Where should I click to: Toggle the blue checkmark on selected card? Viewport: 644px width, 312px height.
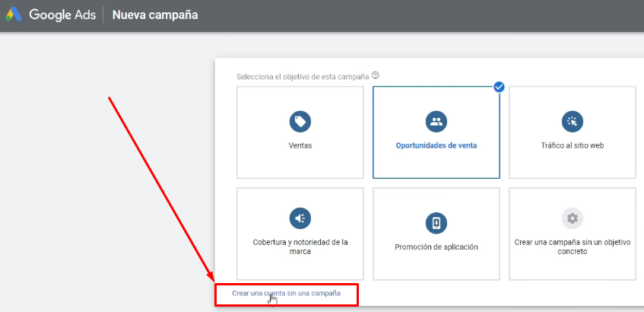click(x=499, y=87)
